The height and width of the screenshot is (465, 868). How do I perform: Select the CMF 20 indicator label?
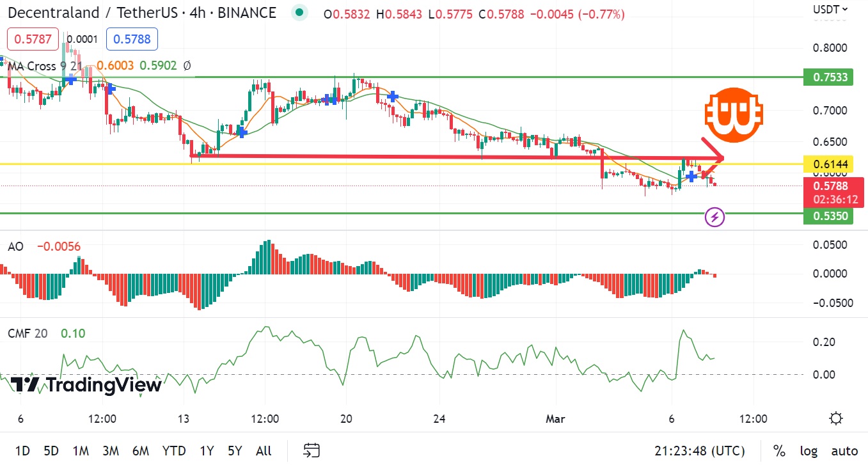[28, 333]
